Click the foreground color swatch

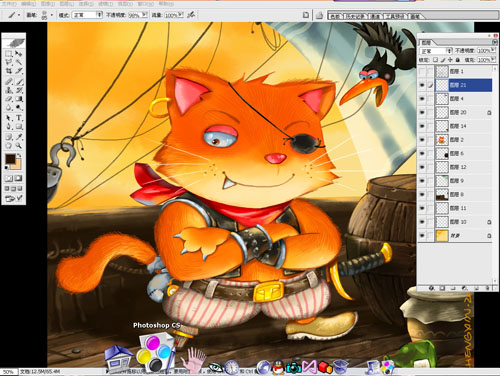click(x=10, y=159)
